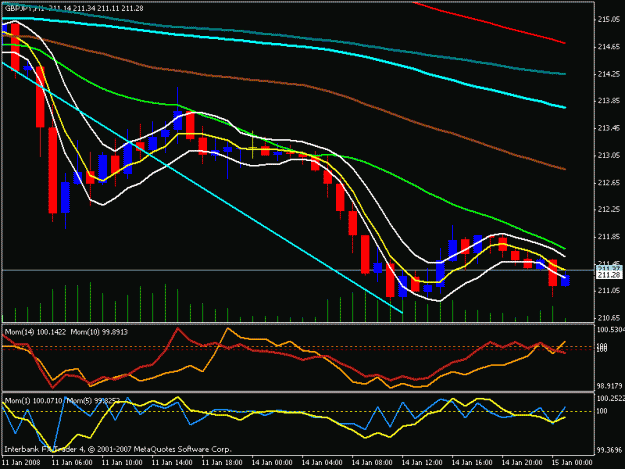Click the 14 Jan 00:00 time label
The height and width of the screenshot is (469, 625).
(272, 463)
